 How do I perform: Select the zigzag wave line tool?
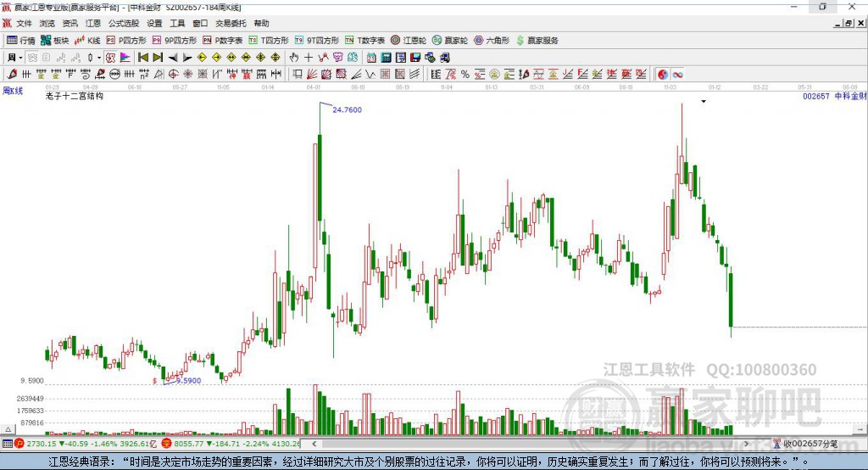click(370, 74)
